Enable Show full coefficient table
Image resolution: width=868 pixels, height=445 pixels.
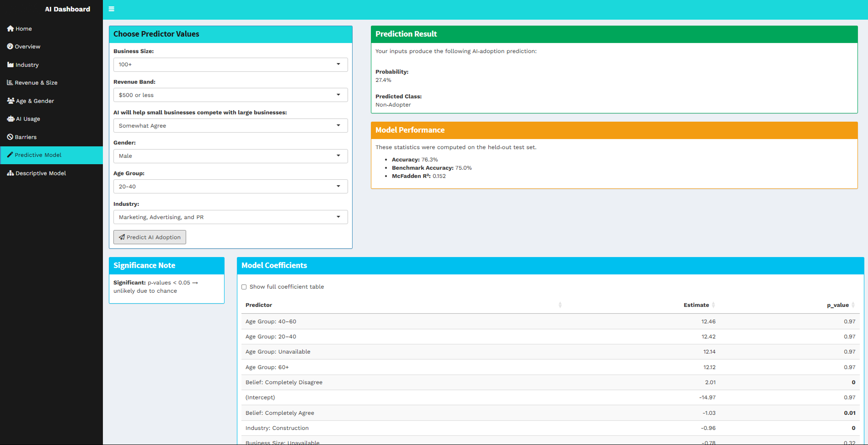(x=245, y=287)
